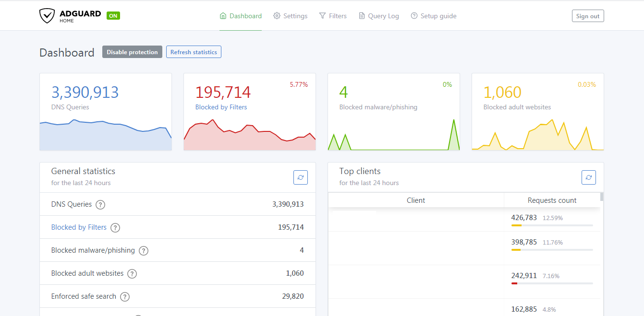Click the green ON status badge

pyautogui.click(x=113, y=15)
